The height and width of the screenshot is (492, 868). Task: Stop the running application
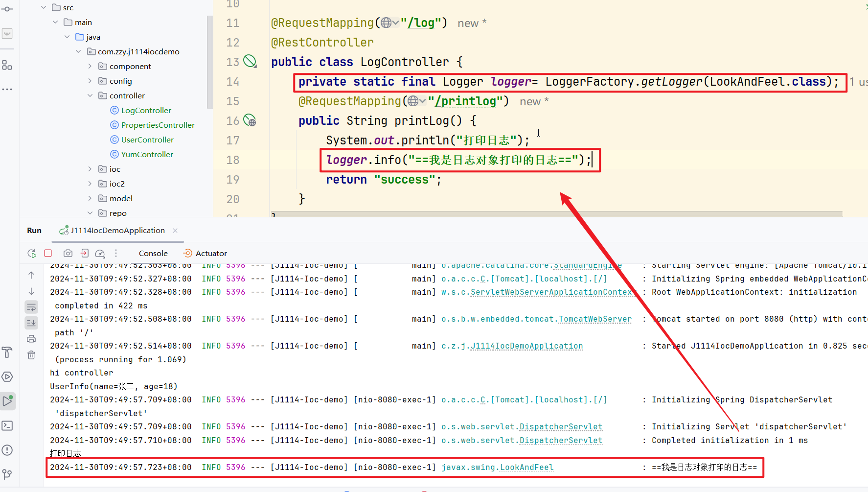pos(48,253)
